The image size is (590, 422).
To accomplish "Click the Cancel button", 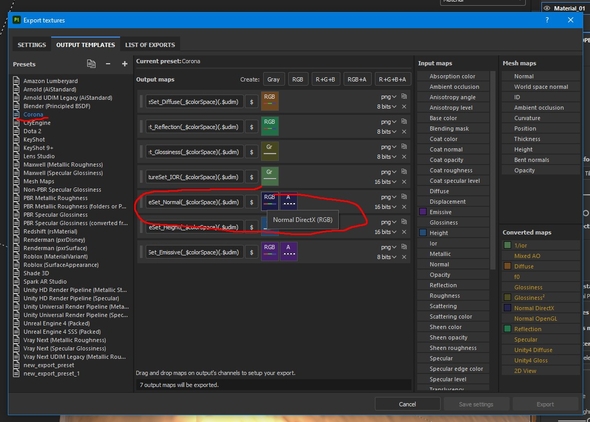I will [x=407, y=404].
